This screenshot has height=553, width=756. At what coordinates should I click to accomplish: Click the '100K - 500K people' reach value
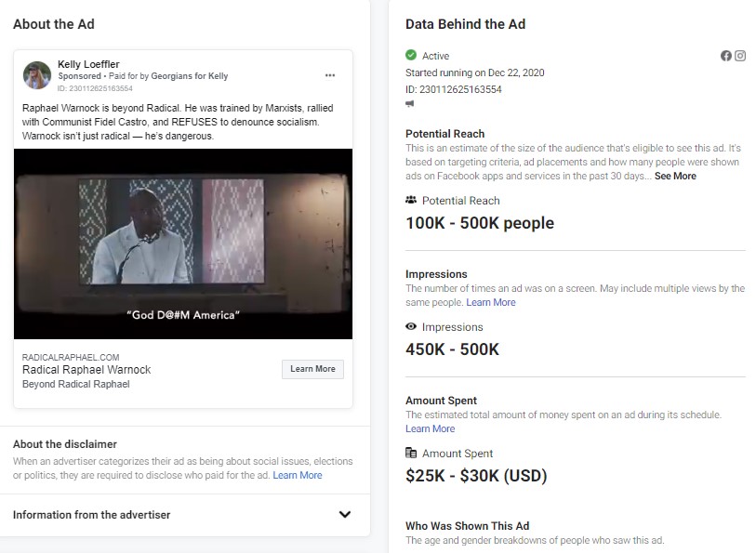pos(480,223)
